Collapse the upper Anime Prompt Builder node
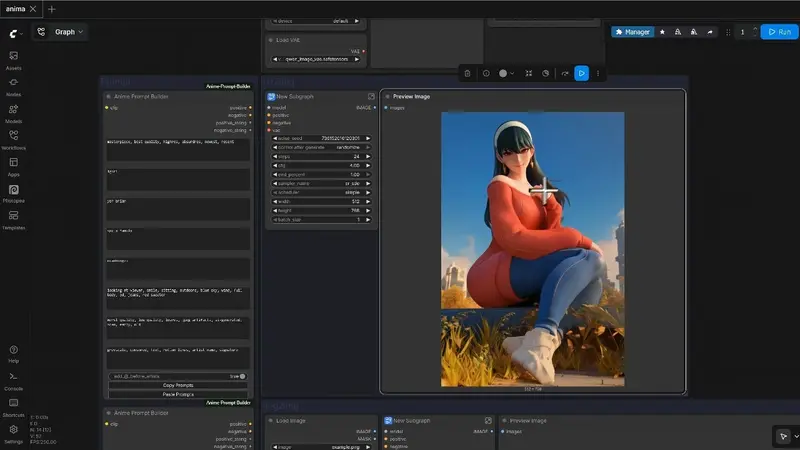The height and width of the screenshot is (450, 800). (x=108, y=96)
